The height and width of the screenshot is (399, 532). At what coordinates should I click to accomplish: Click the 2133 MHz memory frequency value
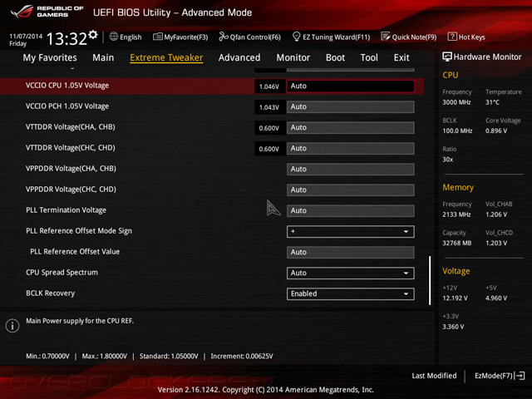tap(456, 214)
